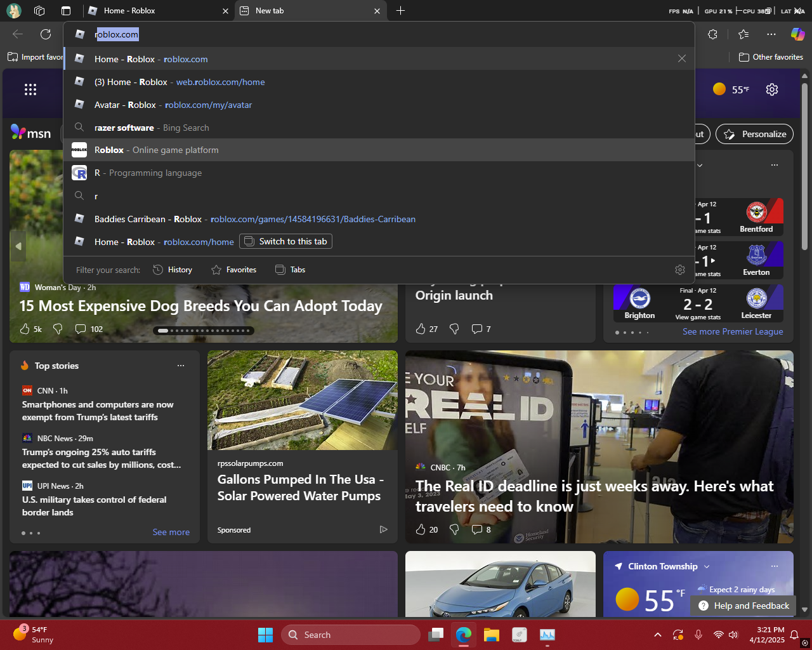
Task: Click the taskbar Search box
Action: pos(351,635)
